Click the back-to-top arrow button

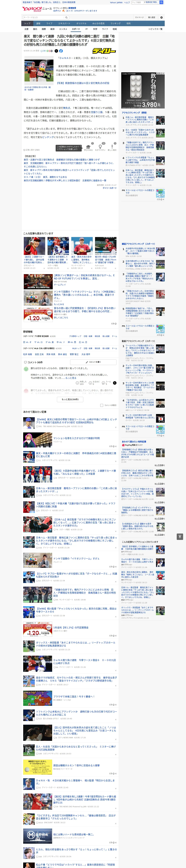click(x=180, y=536)
